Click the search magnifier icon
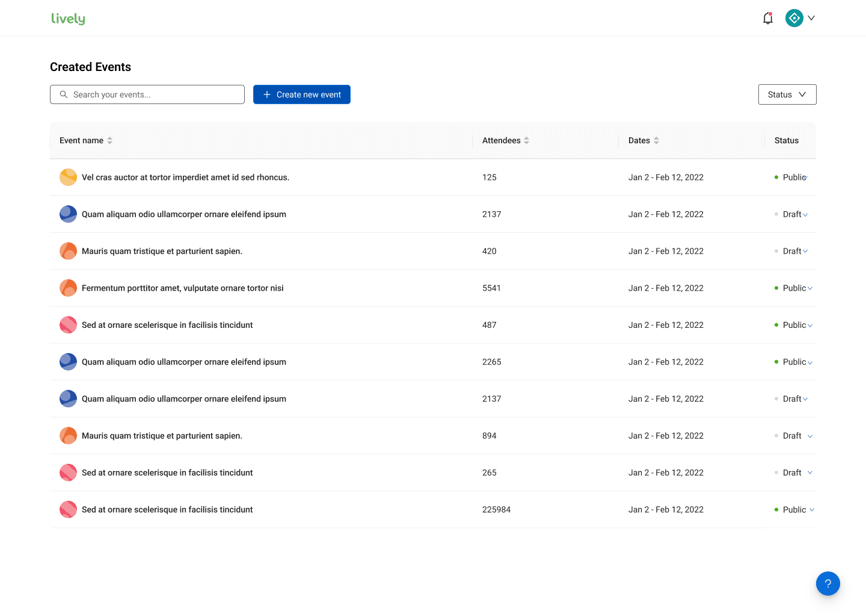 (x=64, y=94)
